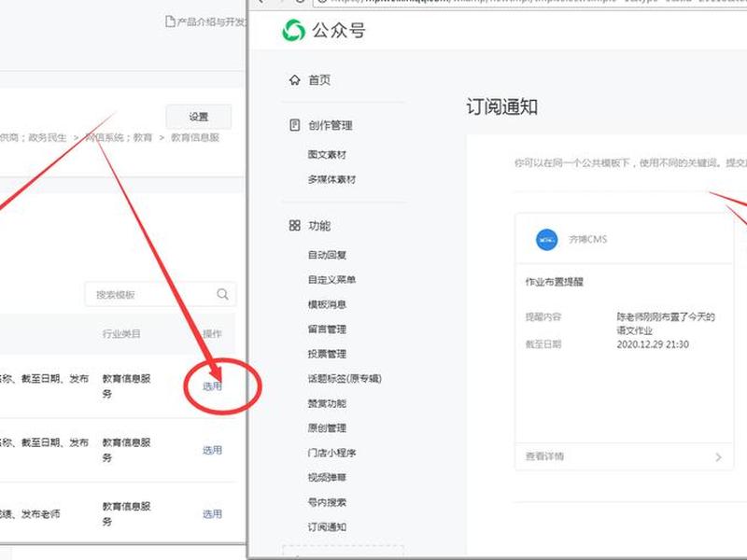This screenshot has width=747, height=560.
Task: Select 投票管理 in the sidebar
Action: click(327, 354)
